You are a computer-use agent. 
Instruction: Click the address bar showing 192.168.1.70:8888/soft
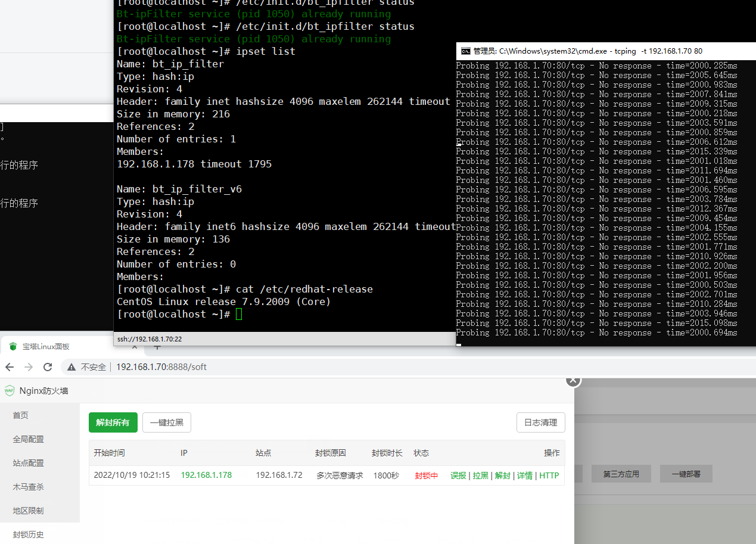[x=161, y=367]
